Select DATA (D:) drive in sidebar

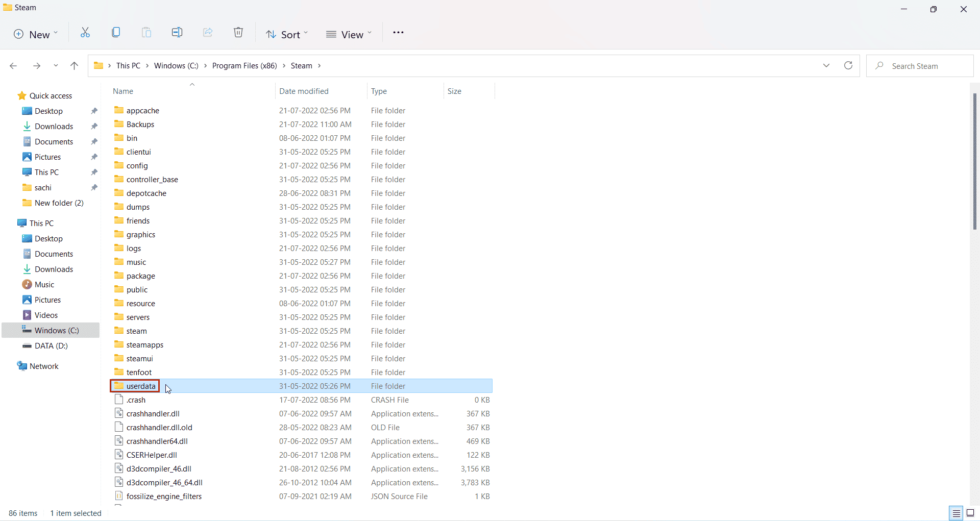[x=51, y=346]
